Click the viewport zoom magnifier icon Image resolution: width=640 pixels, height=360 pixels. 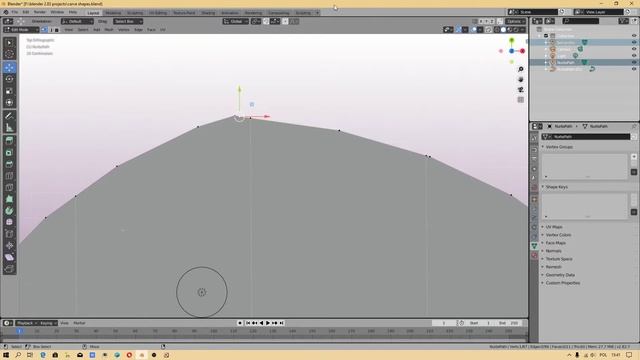520,69
